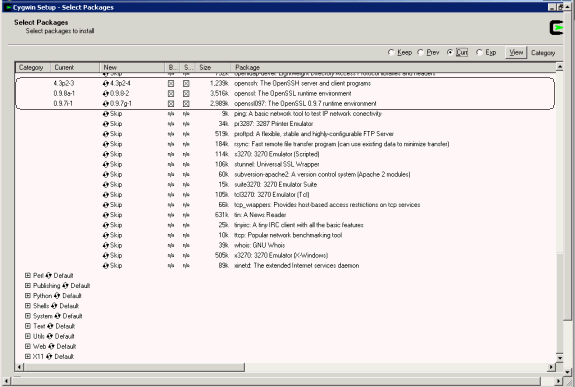Select the Keep radio button
The height and width of the screenshot is (387, 575).
point(391,52)
